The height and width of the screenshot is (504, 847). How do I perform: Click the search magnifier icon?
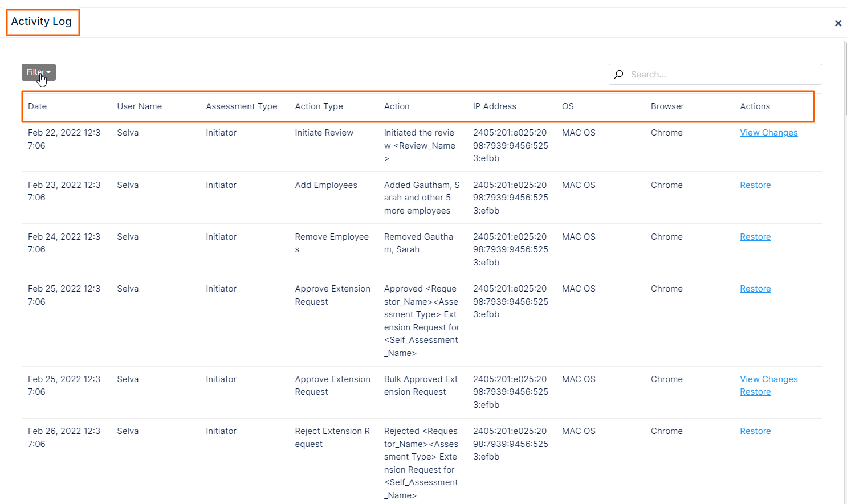point(619,74)
